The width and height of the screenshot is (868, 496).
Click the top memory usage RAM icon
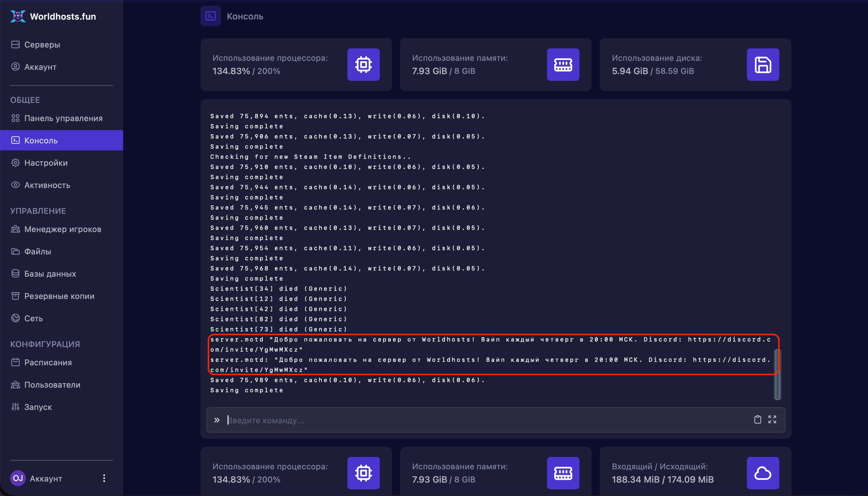click(563, 64)
